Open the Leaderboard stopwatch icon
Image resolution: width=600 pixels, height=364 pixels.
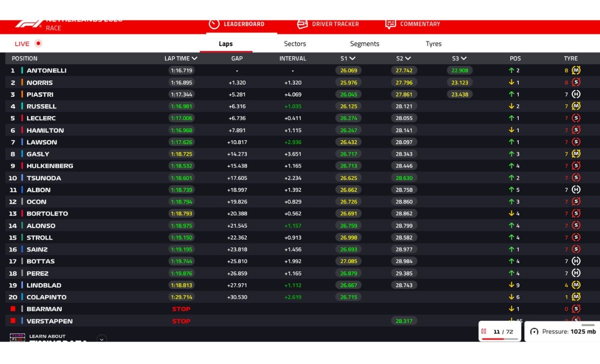[x=214, y=24]
